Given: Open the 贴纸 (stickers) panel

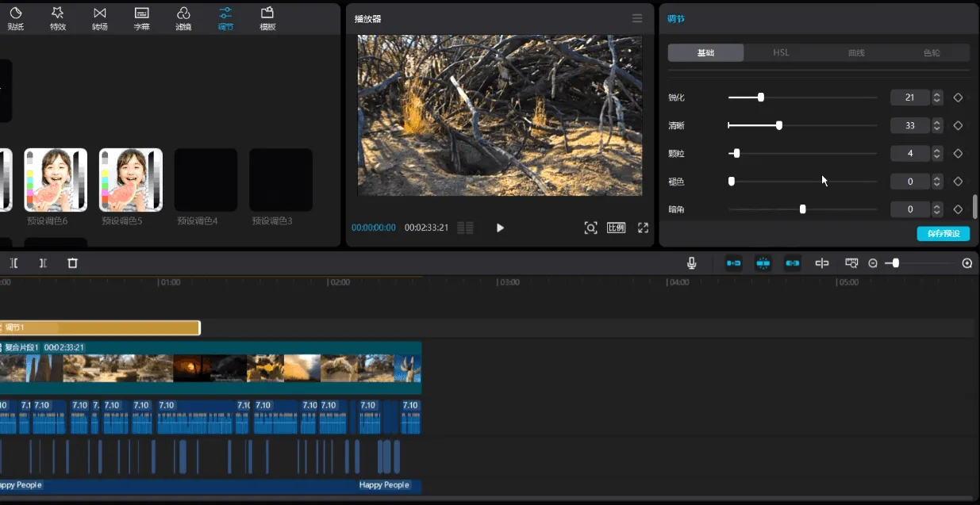Looking at the screenshot, I should [x=15, y=18].
